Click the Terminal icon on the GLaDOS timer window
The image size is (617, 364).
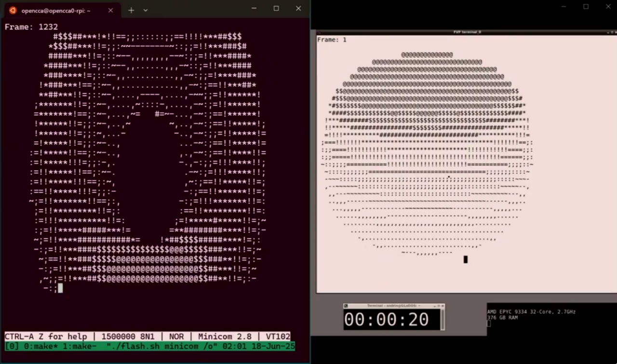tap(346, 306)
